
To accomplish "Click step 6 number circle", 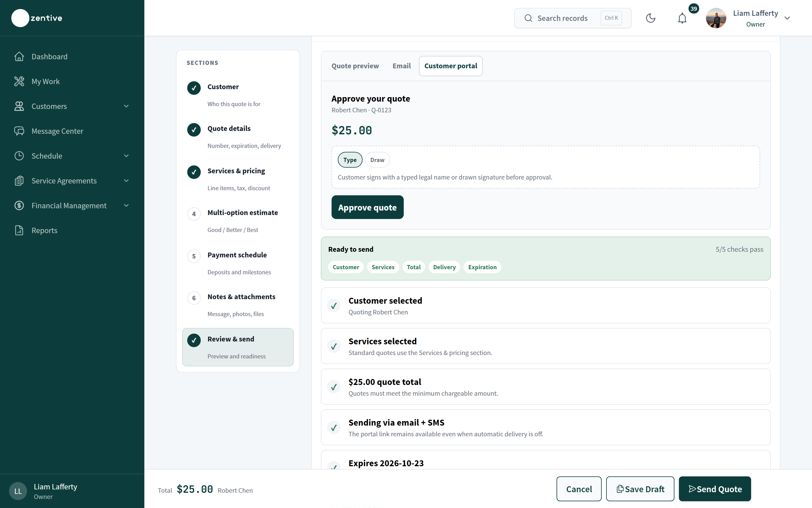I will [194, 298].
